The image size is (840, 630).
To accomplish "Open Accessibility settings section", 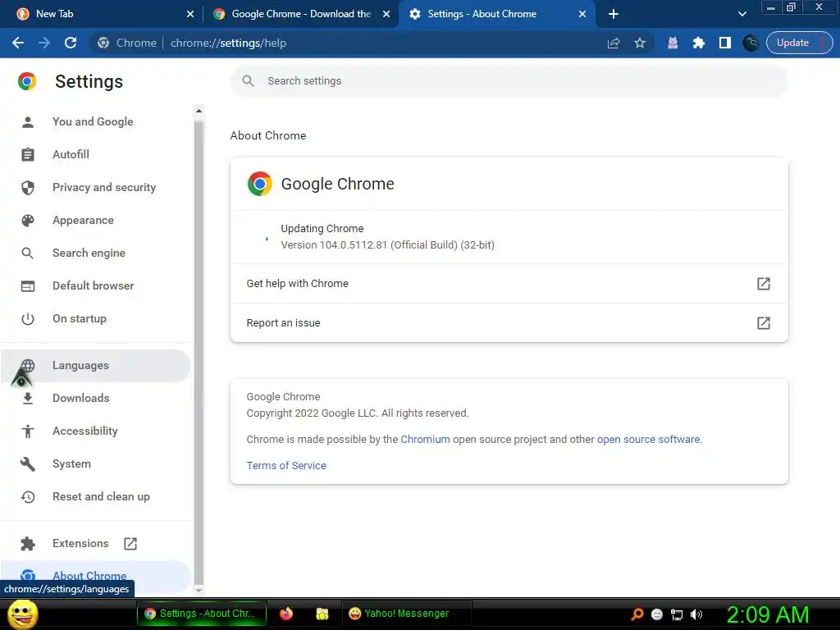I will click(95, 431).
